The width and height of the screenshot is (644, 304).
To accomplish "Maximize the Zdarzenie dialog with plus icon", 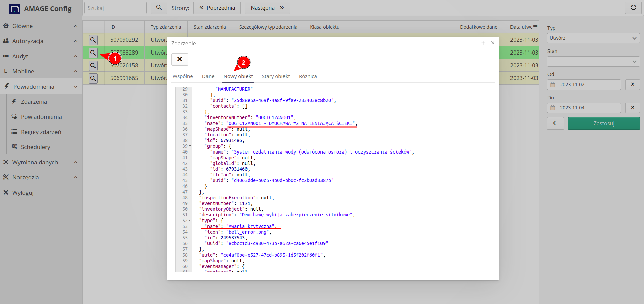I will (x=483, y=43).
